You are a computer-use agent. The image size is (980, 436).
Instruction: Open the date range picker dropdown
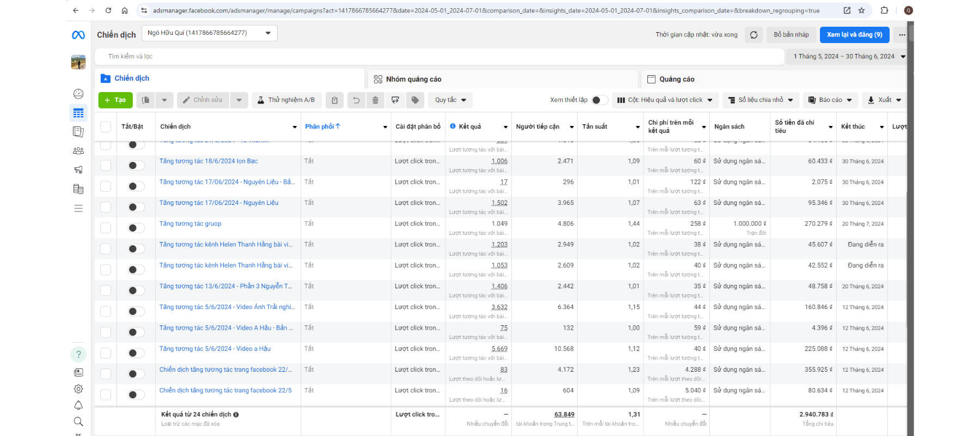[846, 57]
